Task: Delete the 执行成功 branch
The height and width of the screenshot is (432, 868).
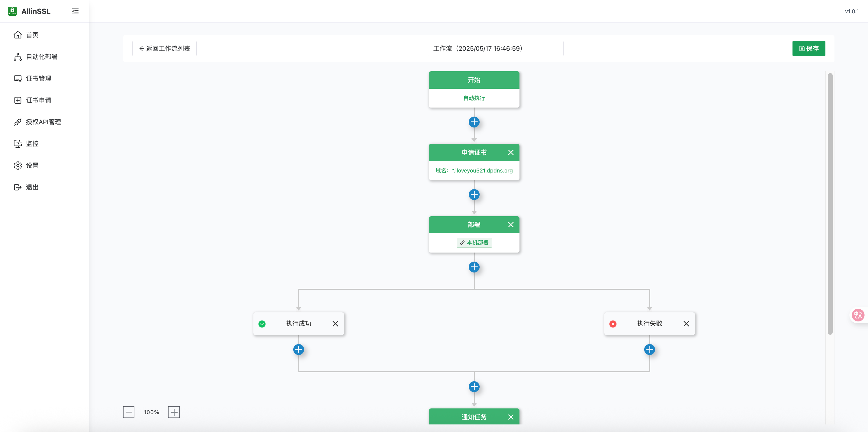Action: [x=335, y=324]
